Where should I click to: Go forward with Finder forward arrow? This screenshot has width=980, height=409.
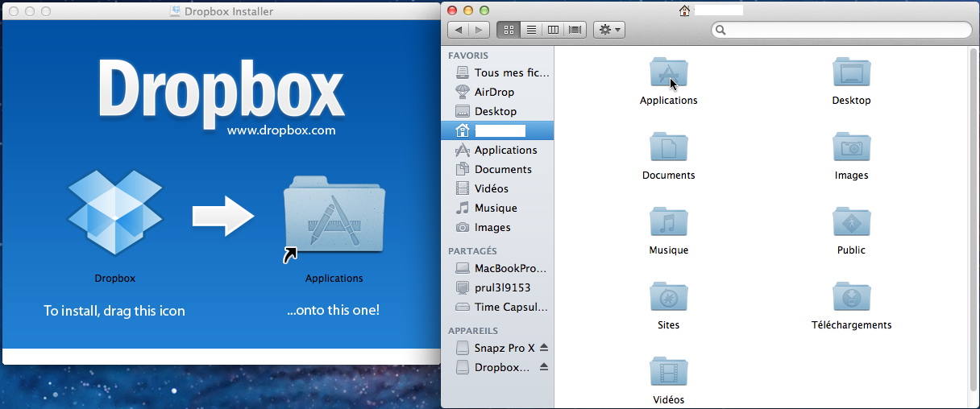click(x=479, y=30)
